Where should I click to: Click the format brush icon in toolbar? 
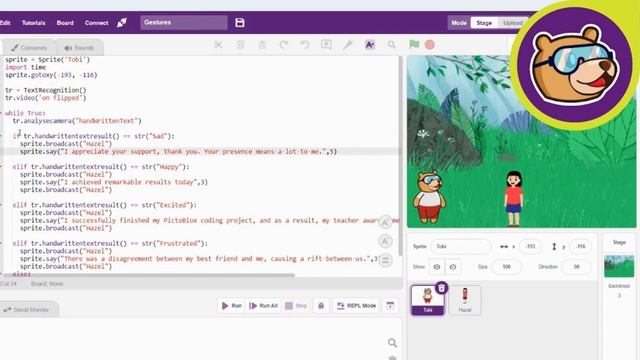pyautogui.click(x=348, y=45)
